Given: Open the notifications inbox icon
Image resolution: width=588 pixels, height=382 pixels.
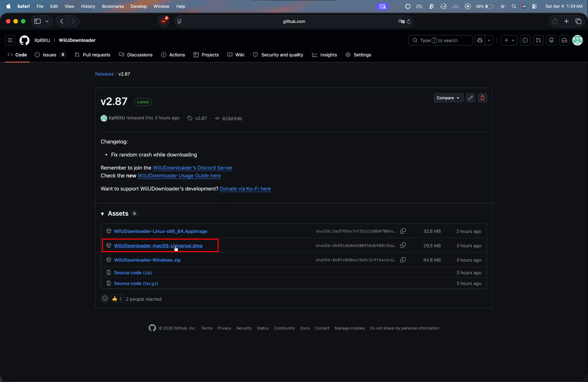Looking at the screenshot, I should pos(564,40).
